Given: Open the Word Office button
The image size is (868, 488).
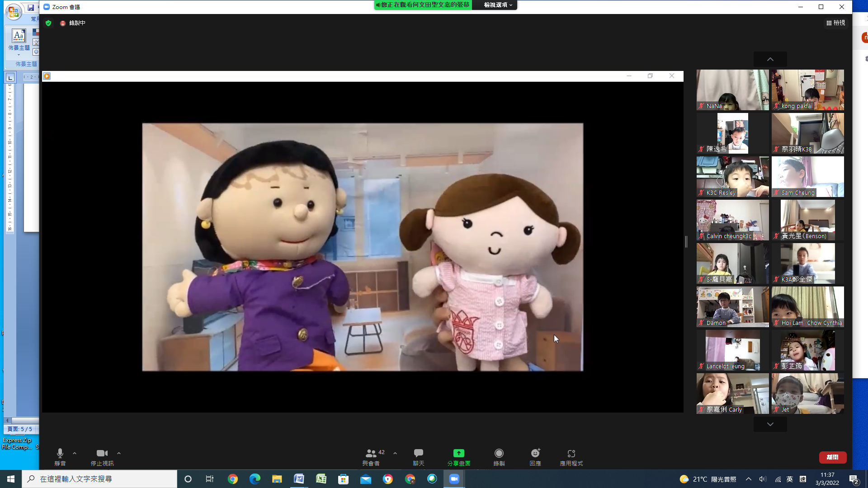Looking at the screenshot, I should [x=14, y=11].
